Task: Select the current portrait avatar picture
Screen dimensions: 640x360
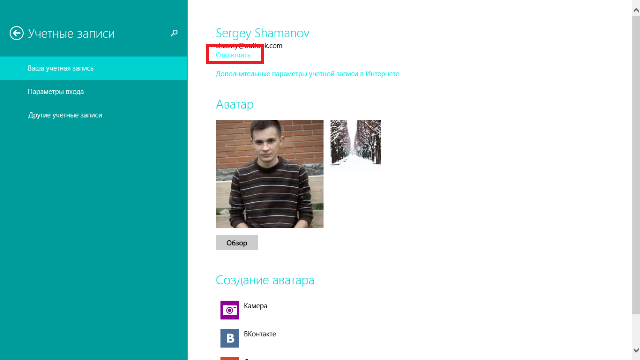Action: coord(270,174)
